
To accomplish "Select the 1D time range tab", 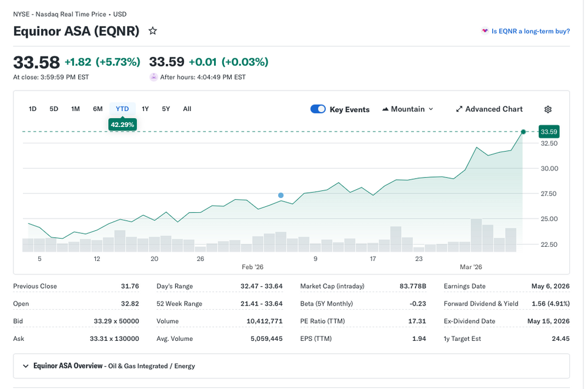I will [x=32, y=109].
